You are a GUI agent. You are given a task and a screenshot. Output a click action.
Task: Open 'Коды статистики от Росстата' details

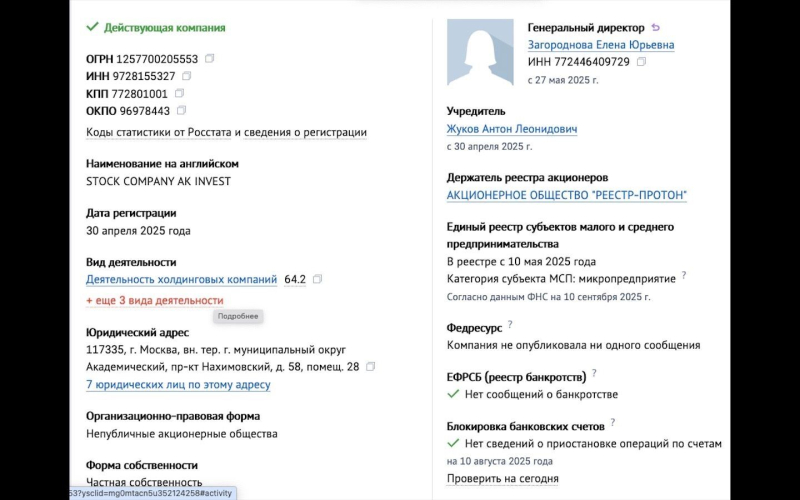tap(226, 132)
